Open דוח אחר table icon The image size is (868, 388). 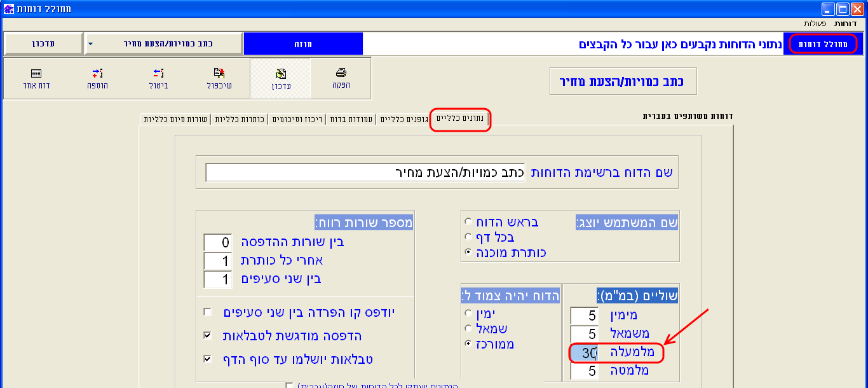pos(36,73)
